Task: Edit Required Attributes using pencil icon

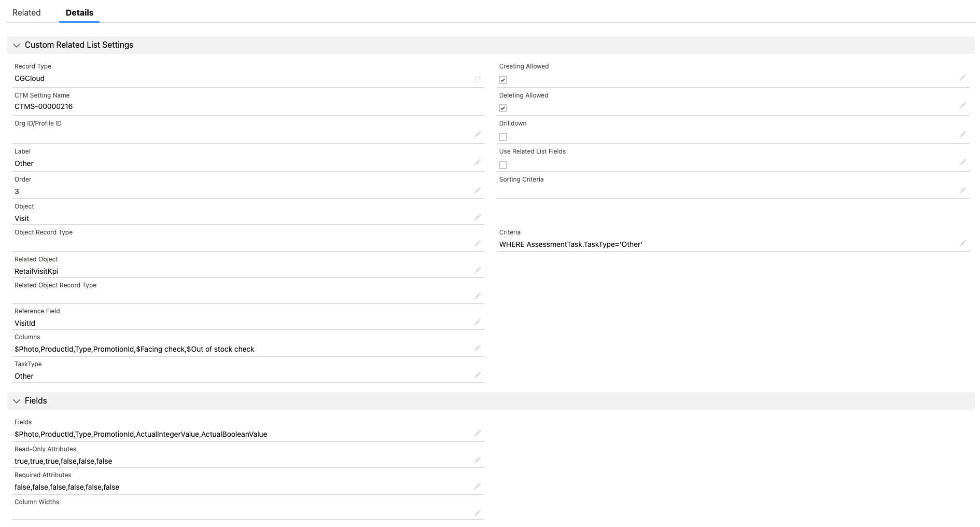Action: click(x=478, y=486)
